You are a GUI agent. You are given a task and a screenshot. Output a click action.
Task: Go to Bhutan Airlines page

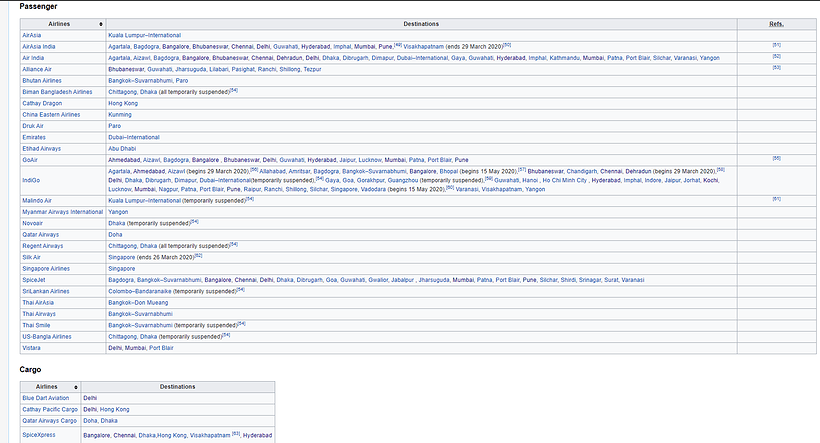(x=42, y=81)
